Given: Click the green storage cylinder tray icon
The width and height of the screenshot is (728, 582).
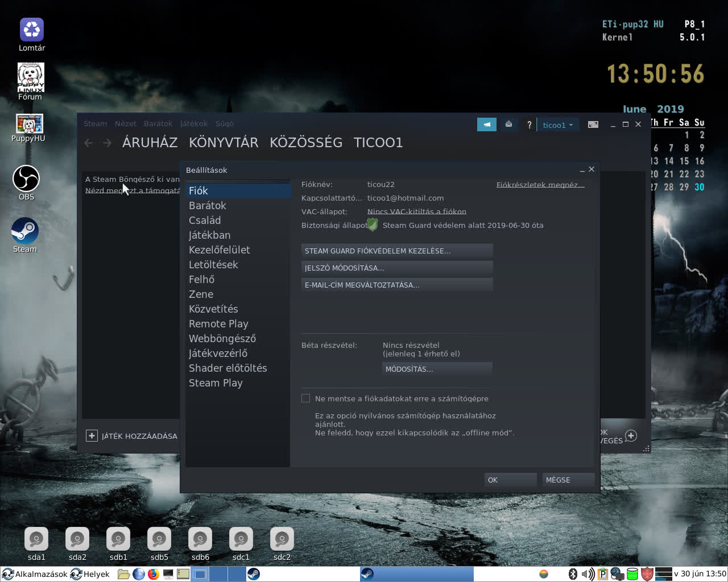Looking at the screenshot, I should [632, 574].
